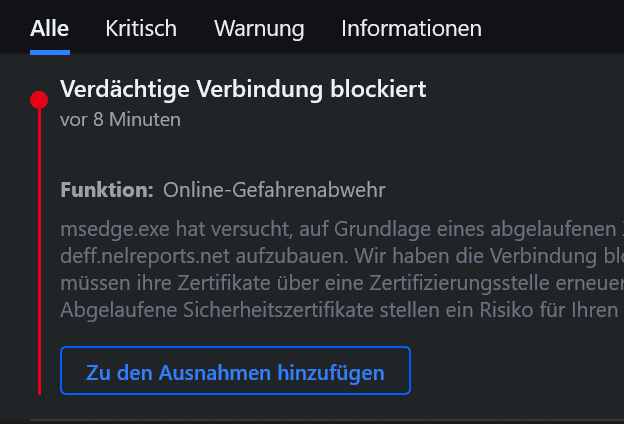This screenshot has height=424, width=624.
Task: Click the 'vor 8 Minuten' timestamp
Action: coord(120,120)
